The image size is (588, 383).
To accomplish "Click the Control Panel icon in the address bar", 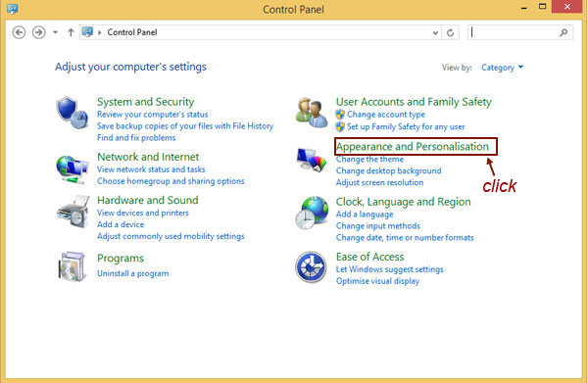I will tap(87, 32).
